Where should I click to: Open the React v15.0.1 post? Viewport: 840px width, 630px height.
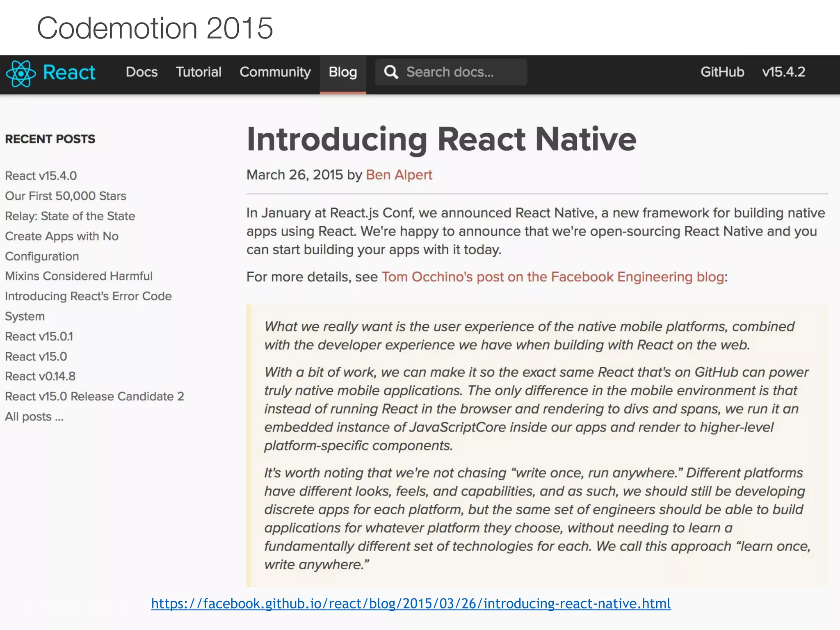coord(39,336)
